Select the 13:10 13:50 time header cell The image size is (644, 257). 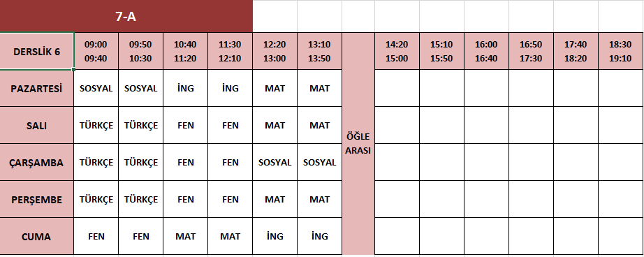click(319, 51)
